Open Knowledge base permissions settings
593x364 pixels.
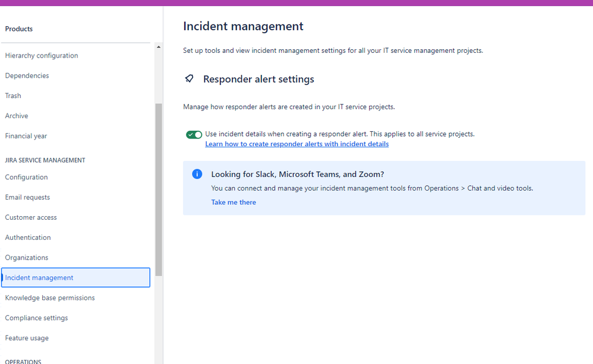[49, 297]
